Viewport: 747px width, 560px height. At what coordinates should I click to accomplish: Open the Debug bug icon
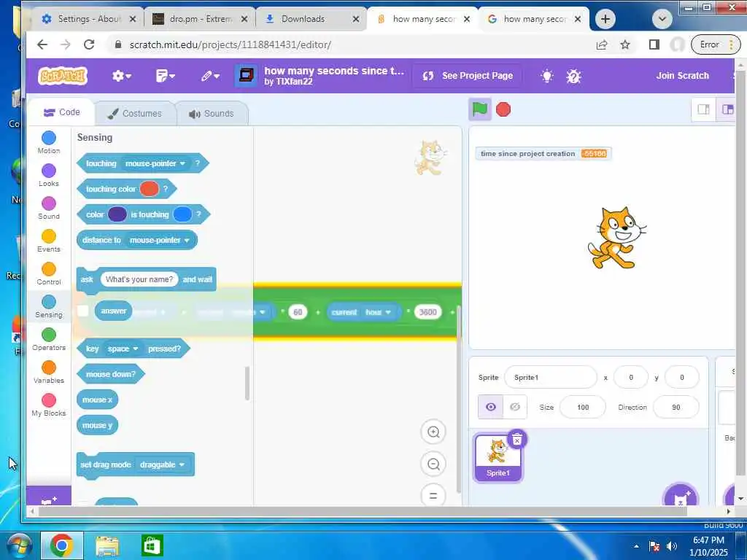[x=573, y=76]
